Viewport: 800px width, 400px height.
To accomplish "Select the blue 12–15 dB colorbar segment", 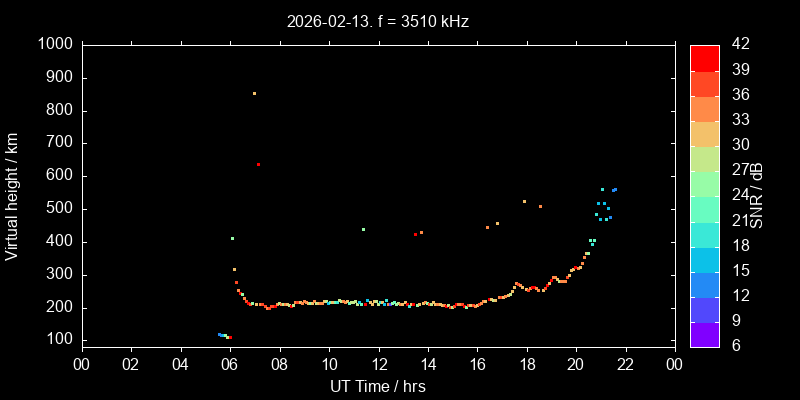I will (705, 284).
